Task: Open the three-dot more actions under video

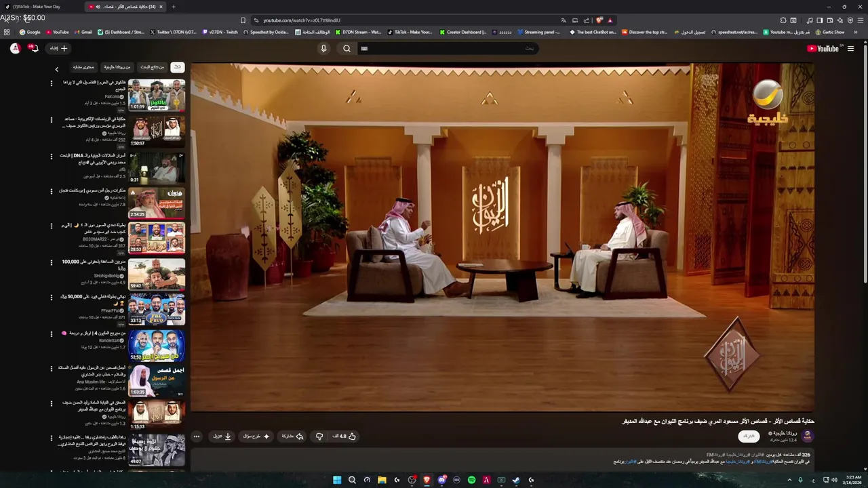Action: [x=197, y=436]
